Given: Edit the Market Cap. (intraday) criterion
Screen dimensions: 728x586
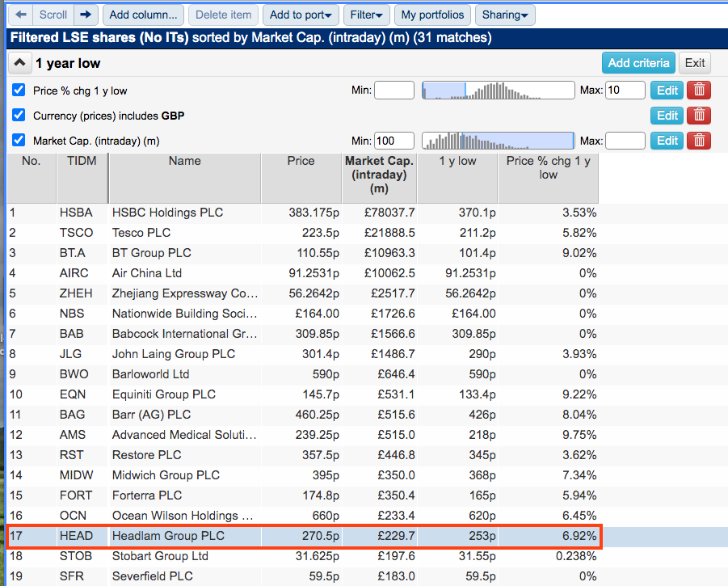Looking at the screenshot, I should point(667,141).
